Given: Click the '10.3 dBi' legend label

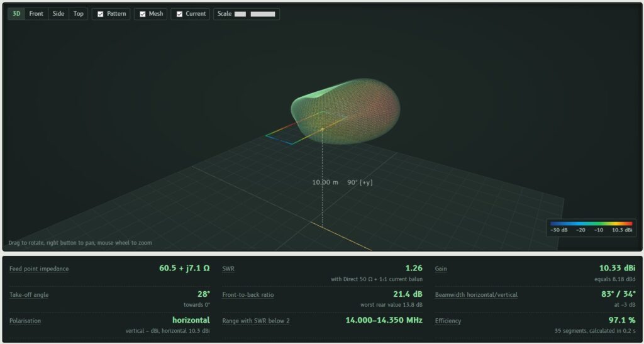Looking at the screenshot, I should point(622,230).
